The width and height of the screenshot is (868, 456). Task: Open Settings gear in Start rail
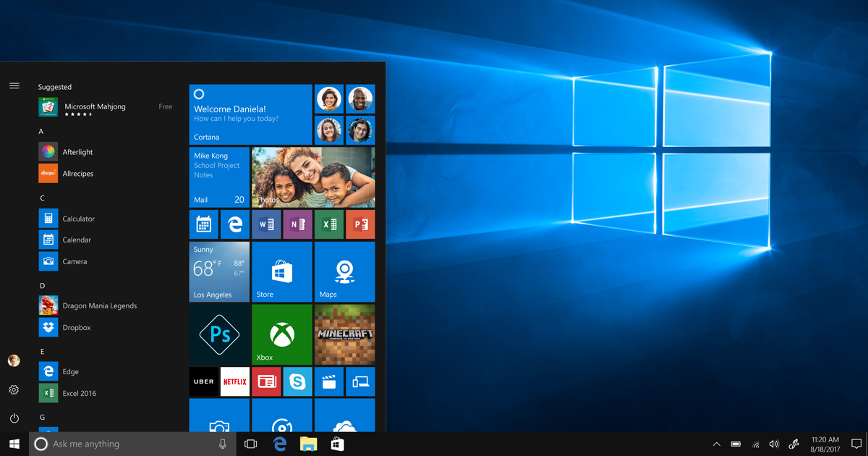[x=14, y=390]
